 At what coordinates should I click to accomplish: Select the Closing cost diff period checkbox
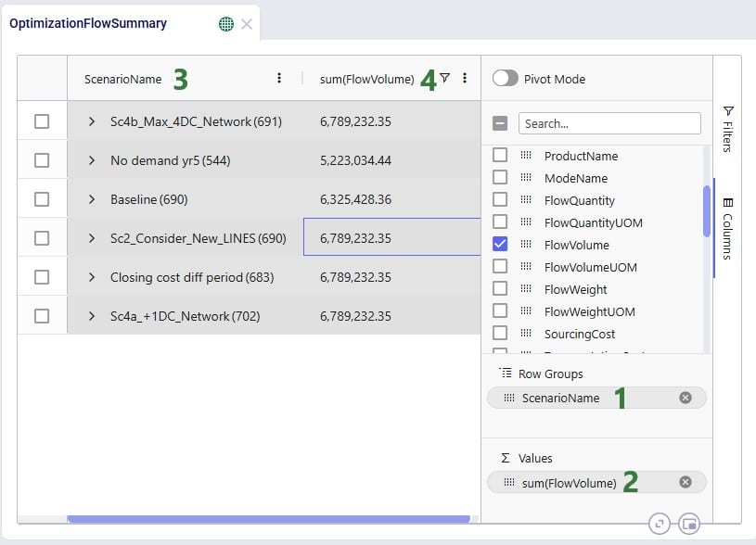(42, 277)
